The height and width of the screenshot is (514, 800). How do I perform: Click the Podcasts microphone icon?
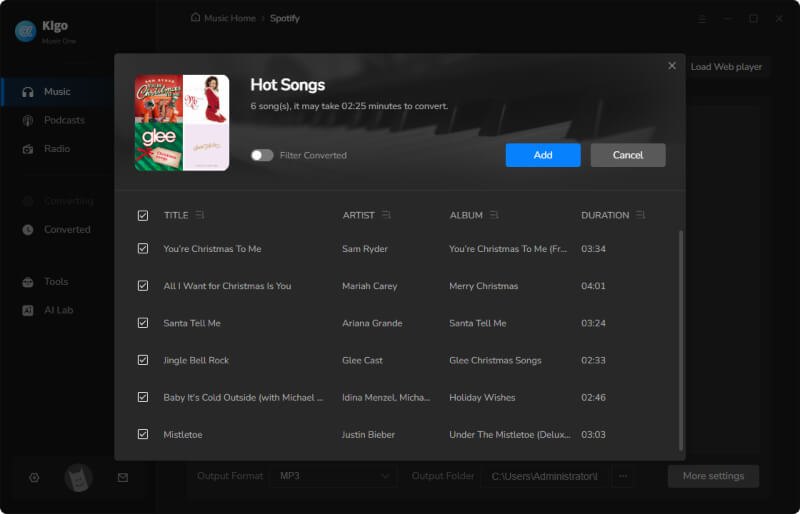[x=28, y=120]
